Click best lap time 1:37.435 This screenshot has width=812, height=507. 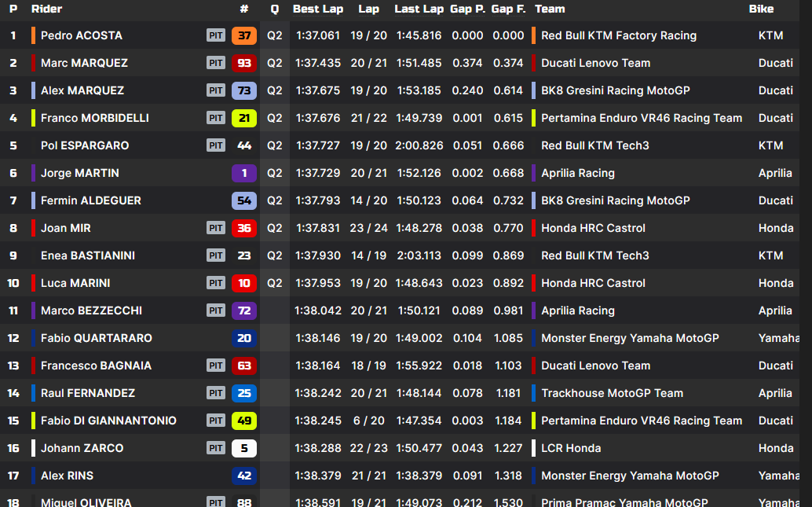[318, 63]
